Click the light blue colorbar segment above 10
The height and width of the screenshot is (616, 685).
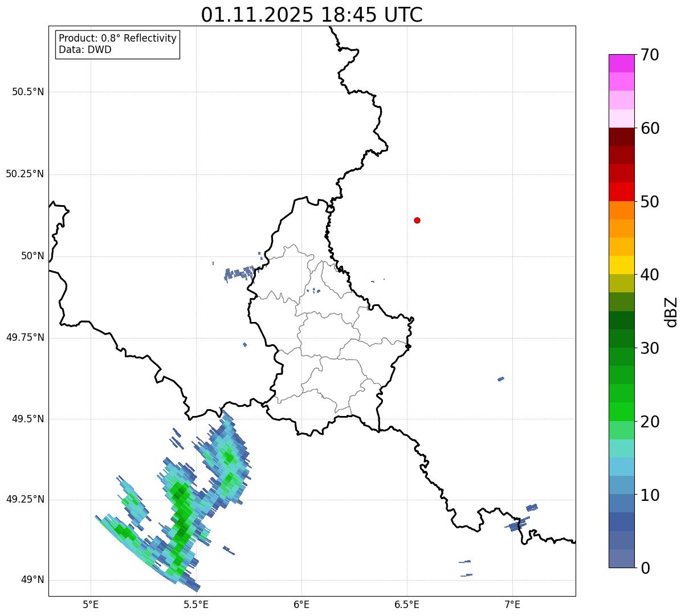coord(621,485)
